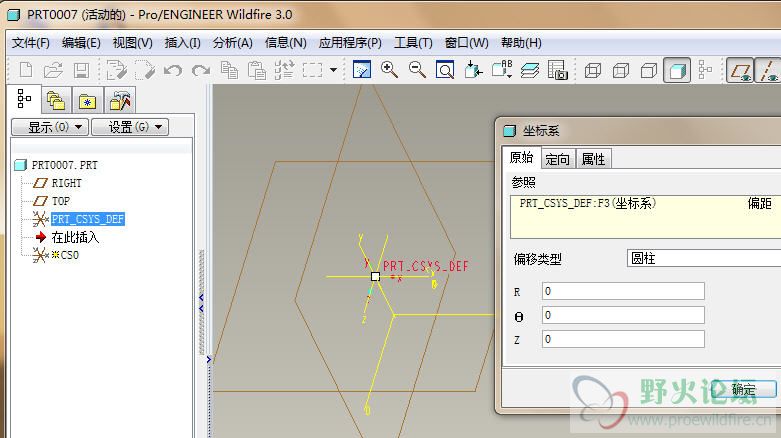Click the repaint screen icon
The width and height of the screenshot is (781, 438).
[x=362, y=70]
